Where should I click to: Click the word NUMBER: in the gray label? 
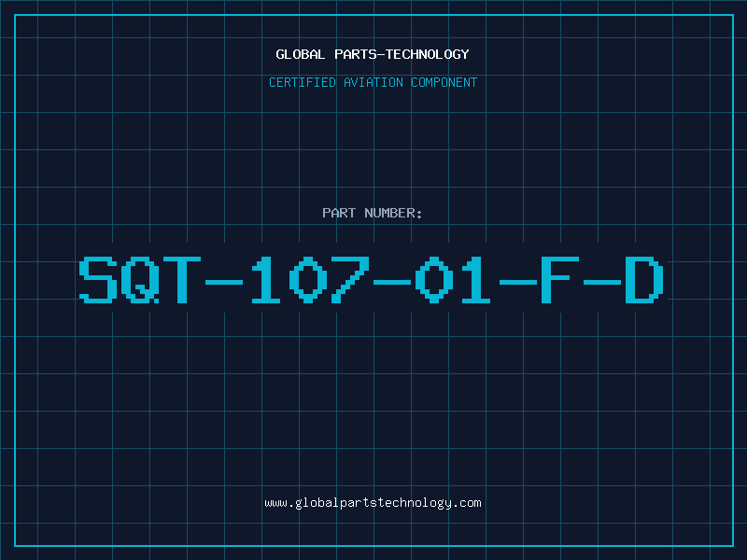(393, 213)
